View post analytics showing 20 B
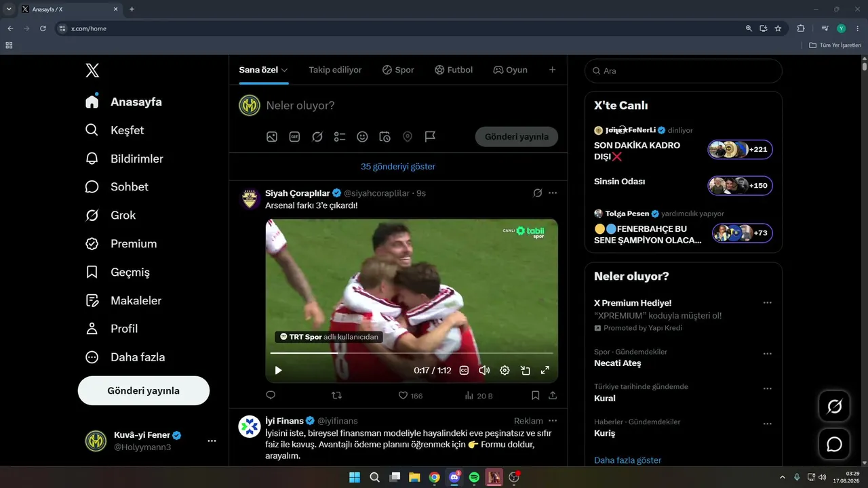The width and height of the screenshot is (868, 488). click(479, 395)
